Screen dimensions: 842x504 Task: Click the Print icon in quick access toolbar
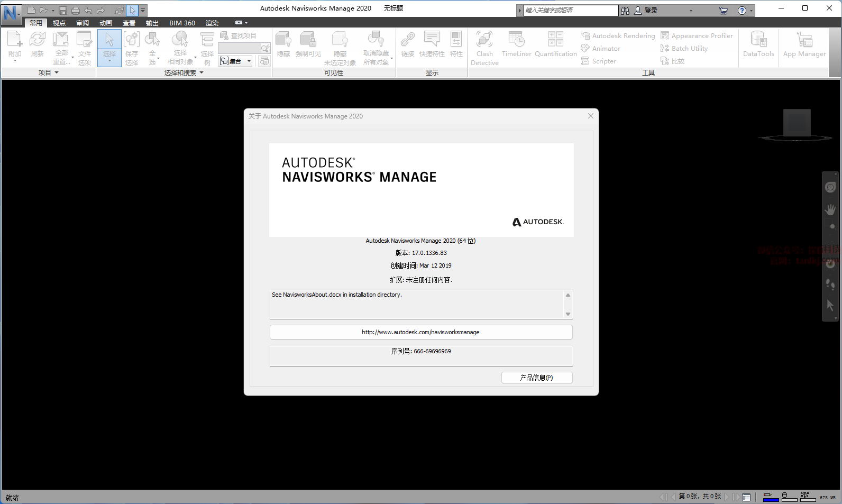(76, 11)
